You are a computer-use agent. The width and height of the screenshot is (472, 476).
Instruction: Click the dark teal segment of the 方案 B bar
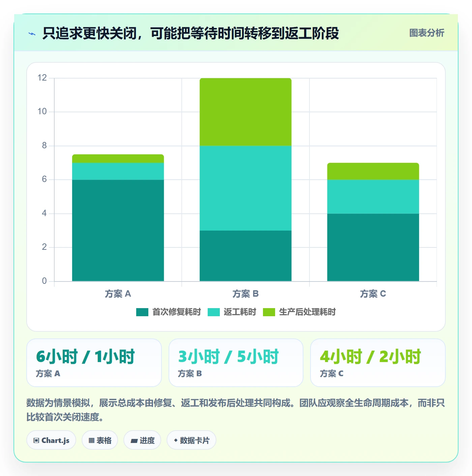coord(245,256)
